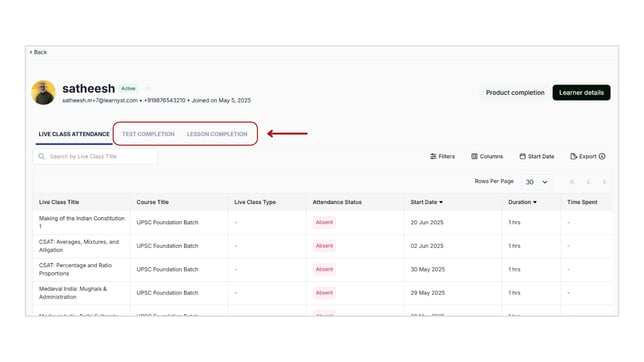Focus the Search by Live Class Title field
Screen dimensions: 644x362
click(95, 156)
